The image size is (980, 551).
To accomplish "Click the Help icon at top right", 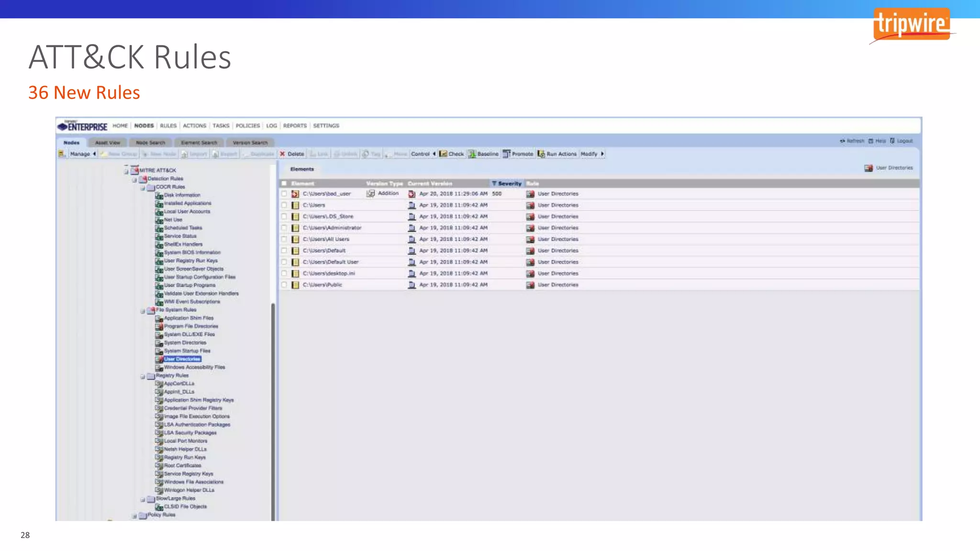I will tap(871, 141).
